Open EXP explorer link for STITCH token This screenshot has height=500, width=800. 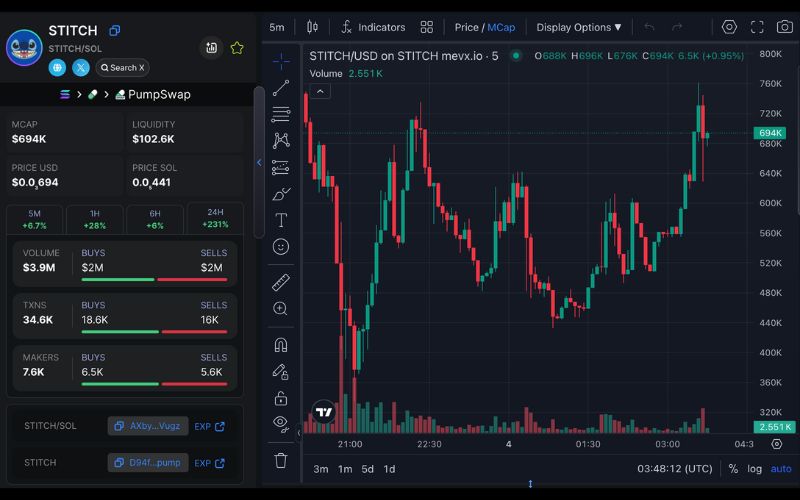[209, 463]
